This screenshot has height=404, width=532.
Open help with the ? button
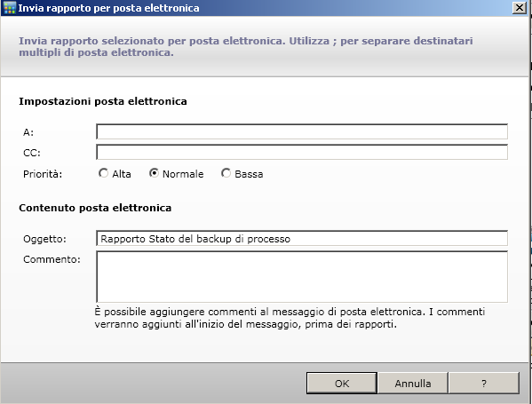point(484,384)
